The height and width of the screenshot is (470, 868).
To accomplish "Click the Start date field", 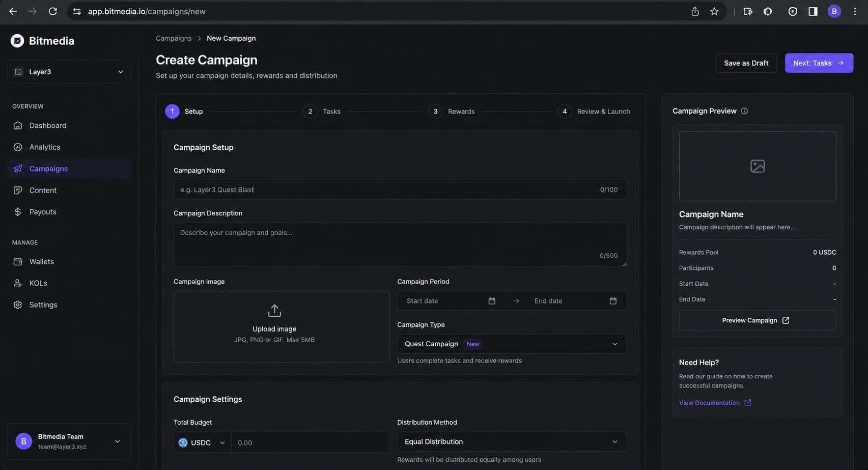I will point(451,301).
